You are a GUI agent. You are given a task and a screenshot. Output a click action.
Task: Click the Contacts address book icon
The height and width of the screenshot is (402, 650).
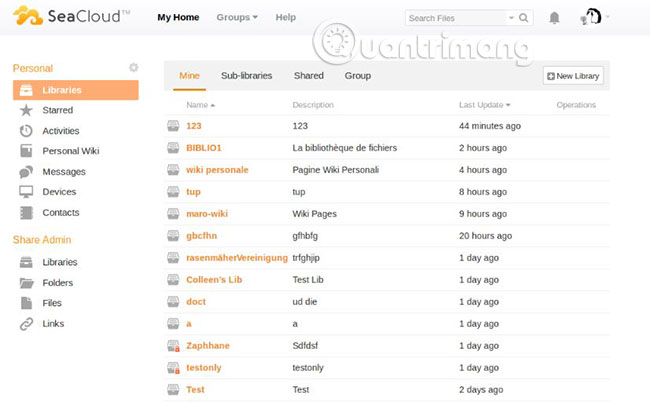pos(26,213)
